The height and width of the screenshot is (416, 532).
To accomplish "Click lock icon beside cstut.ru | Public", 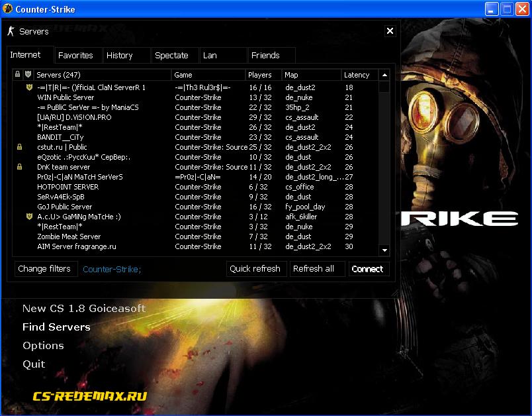I will (x=20, y=147).
